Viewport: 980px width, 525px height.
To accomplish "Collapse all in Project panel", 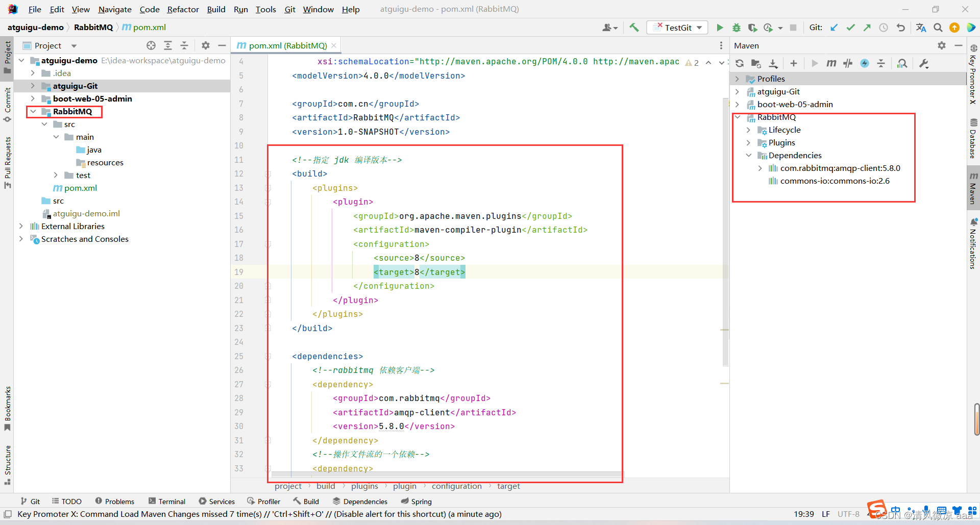I will point(184,45).
